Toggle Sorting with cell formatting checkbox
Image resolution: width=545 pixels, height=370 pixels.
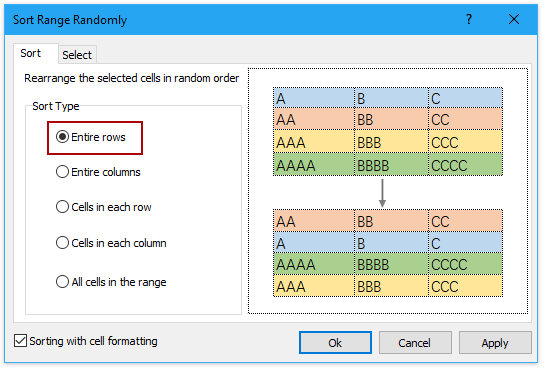[x=20, y=341]
